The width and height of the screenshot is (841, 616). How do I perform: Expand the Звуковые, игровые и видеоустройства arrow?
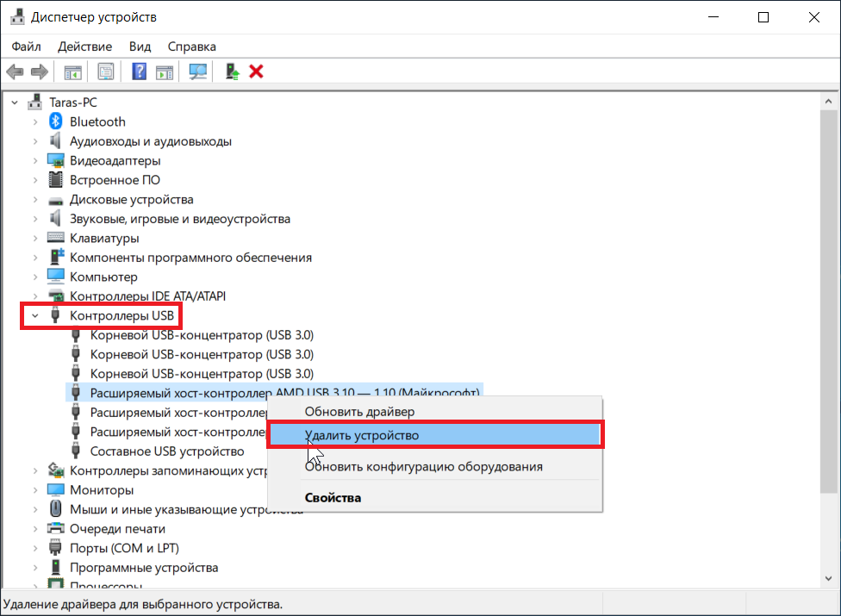tap(34, 219)
